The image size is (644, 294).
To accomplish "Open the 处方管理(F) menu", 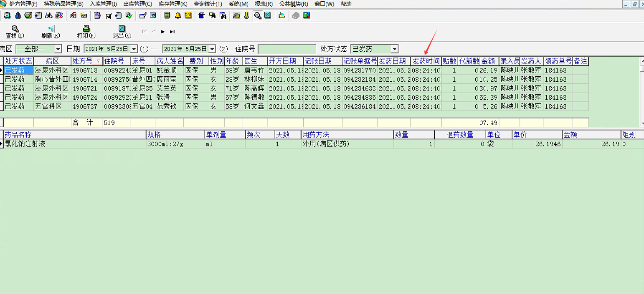I will (x=23, y=4).
